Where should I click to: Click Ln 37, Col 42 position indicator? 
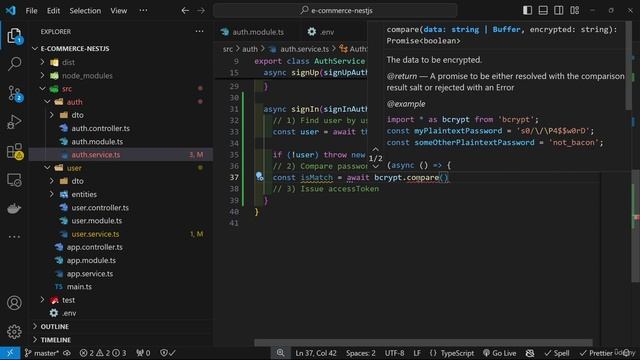tap(316, 353)
